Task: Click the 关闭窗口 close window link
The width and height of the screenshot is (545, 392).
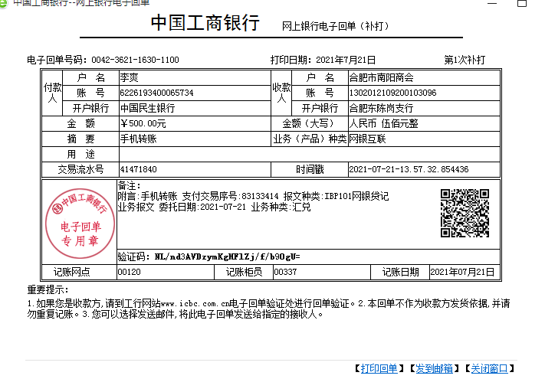Action: [488, 369]
